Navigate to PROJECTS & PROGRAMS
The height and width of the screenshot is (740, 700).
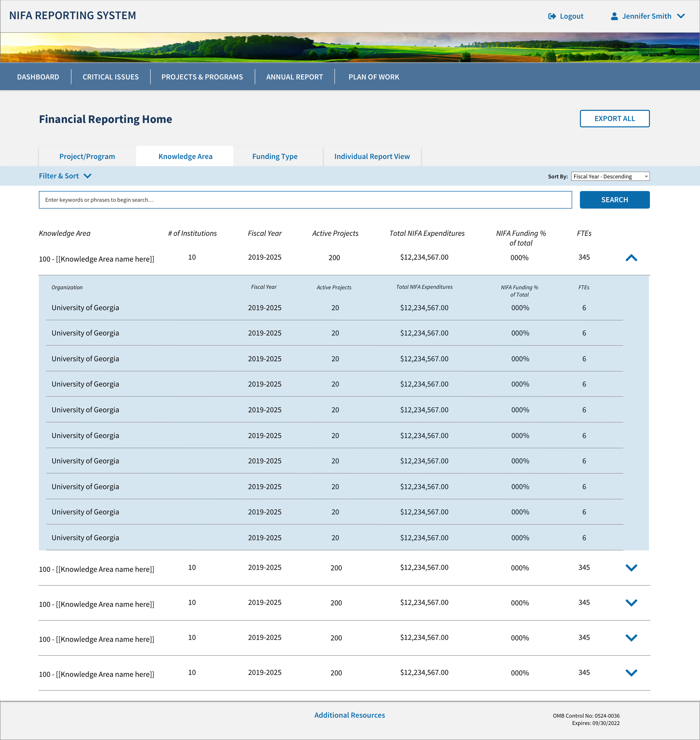(x=202, y=77)
